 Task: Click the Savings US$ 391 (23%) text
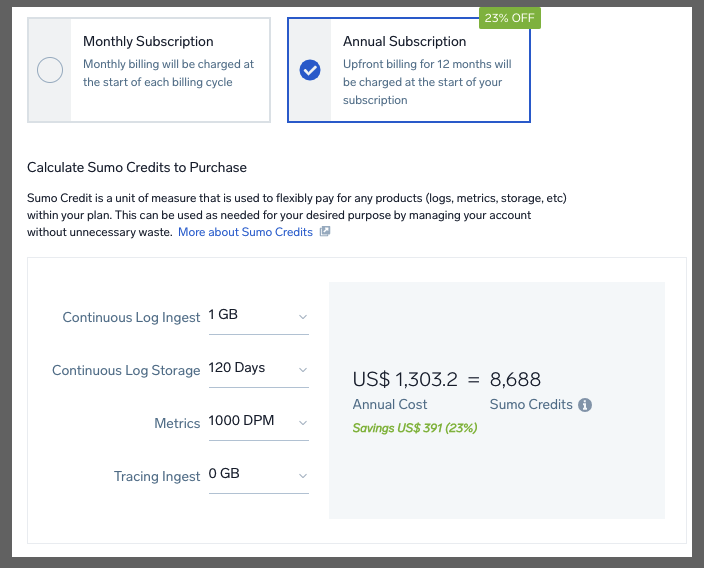(x=414, y=428)
